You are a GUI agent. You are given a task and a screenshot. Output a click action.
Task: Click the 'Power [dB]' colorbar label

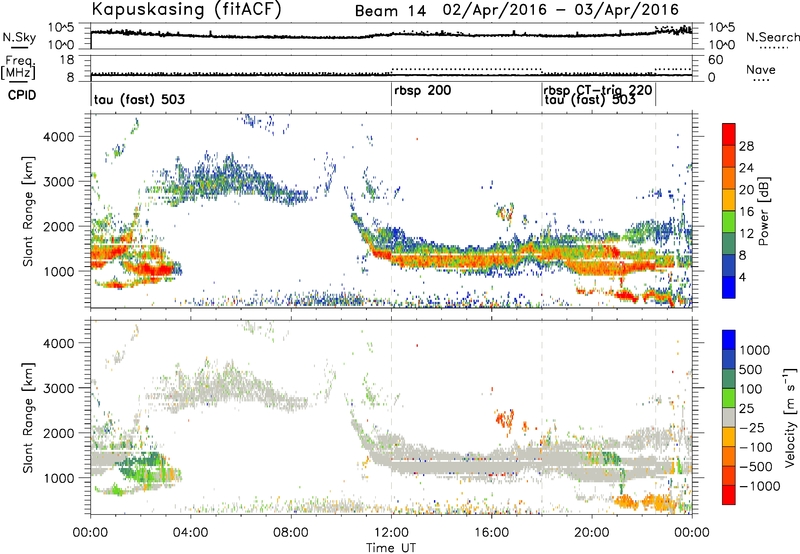coord(763,211)
